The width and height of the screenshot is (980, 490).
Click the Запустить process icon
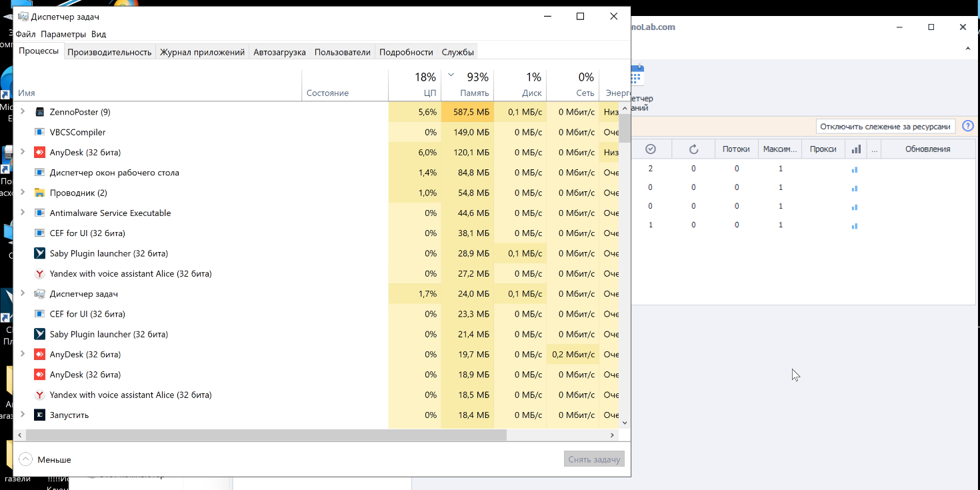39,415
